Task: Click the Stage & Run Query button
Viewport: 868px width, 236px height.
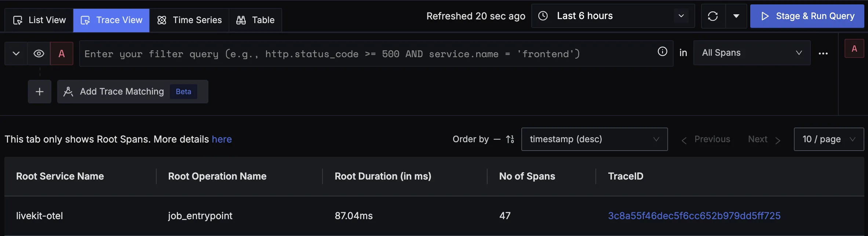Action: pyautogui.click(x=807, y=16)
